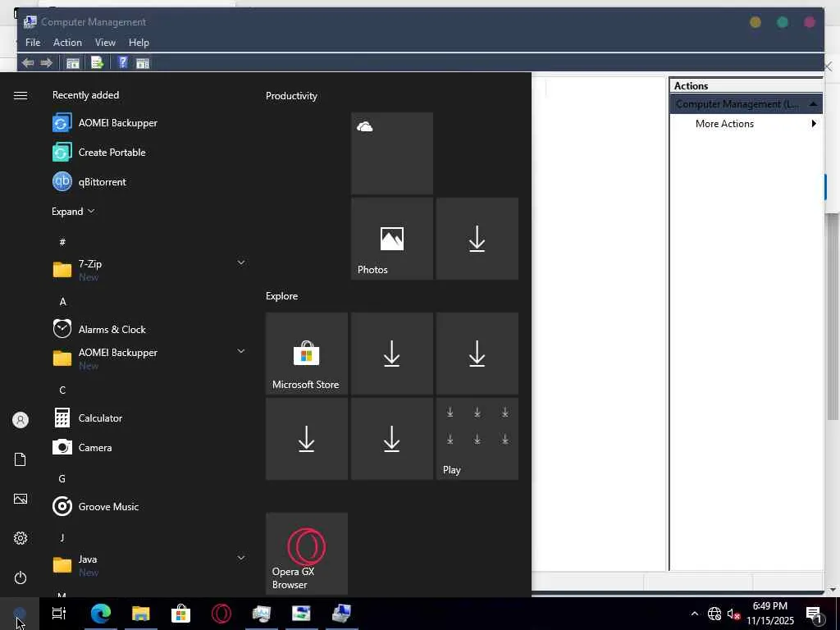Click the Power icon in Start sidebar

(x=21, y=577)
